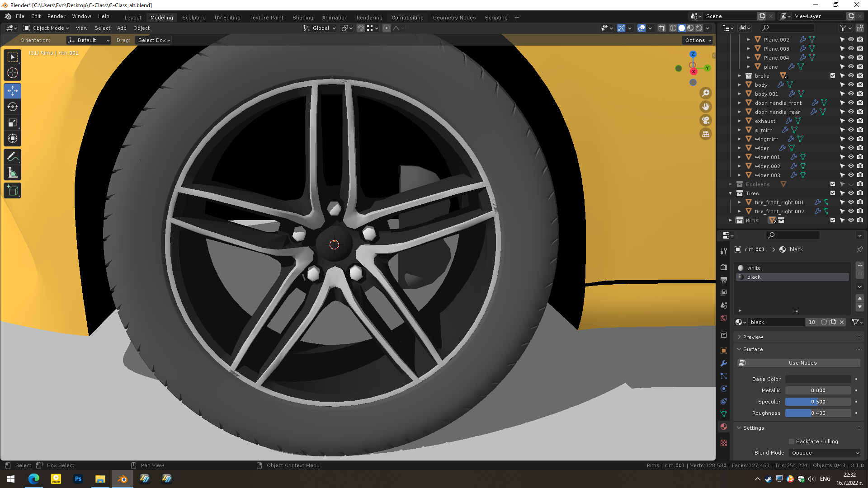Enable the Backface Culling checkbox
868x488 pixels.
coord(792,441)
